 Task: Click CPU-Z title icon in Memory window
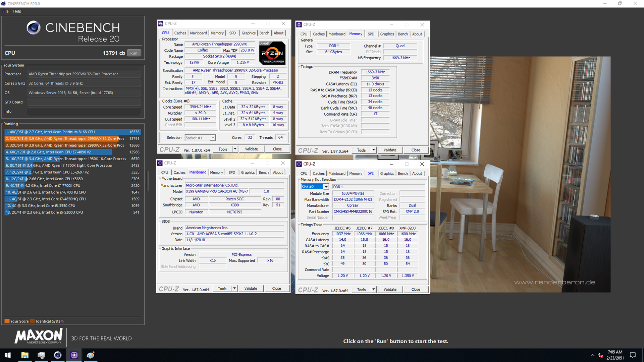pos(299,25)
